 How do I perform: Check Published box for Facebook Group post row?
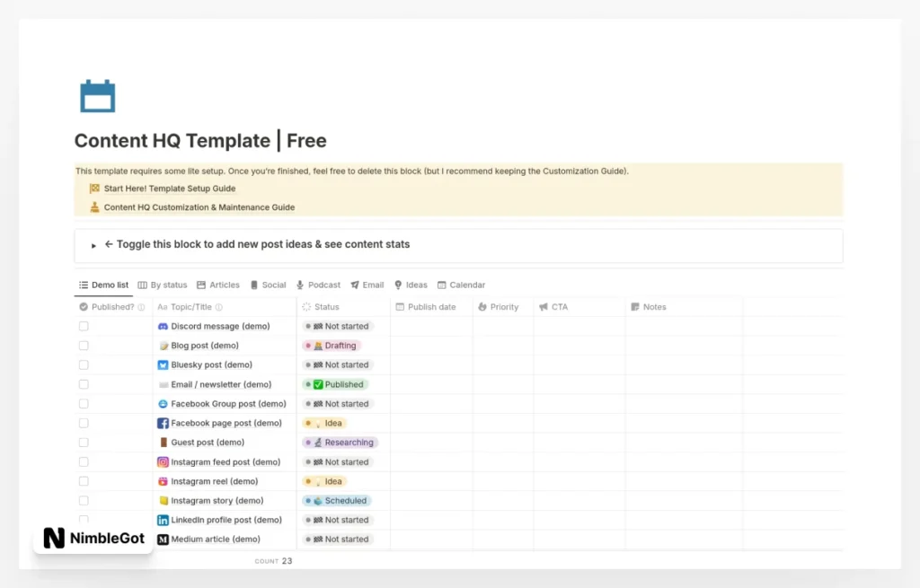click(x=84, y=404)
